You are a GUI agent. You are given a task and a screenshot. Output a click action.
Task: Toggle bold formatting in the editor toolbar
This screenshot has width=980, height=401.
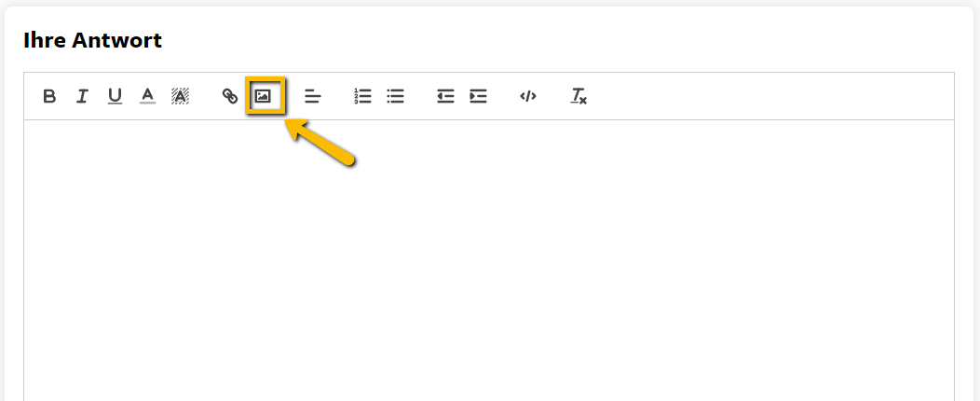point(49,96)
